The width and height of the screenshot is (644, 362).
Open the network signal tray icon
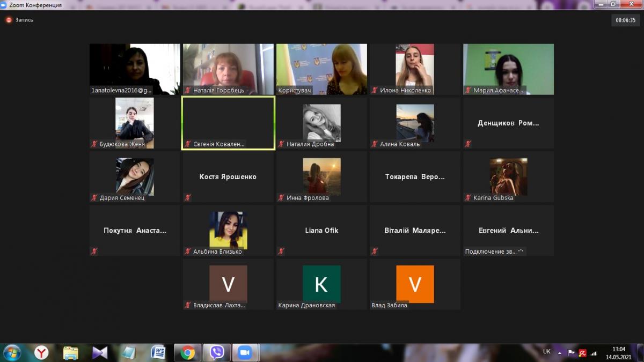(594, 353)
